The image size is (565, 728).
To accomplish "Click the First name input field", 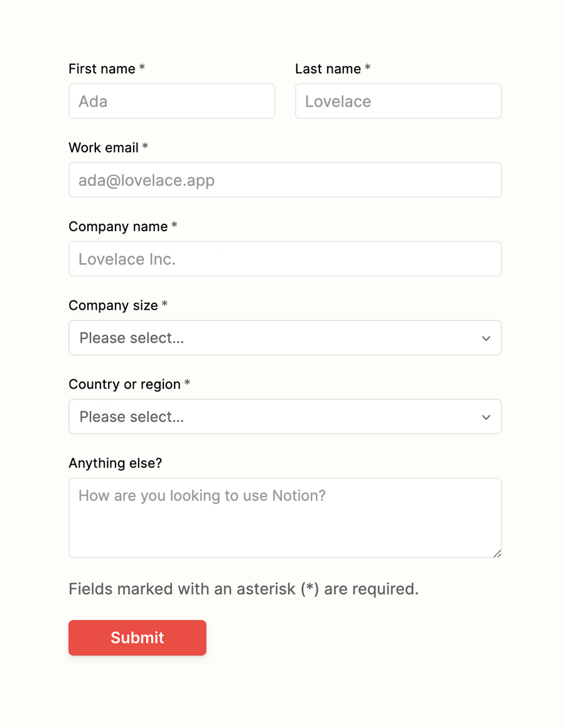I will tap(171, 101).
